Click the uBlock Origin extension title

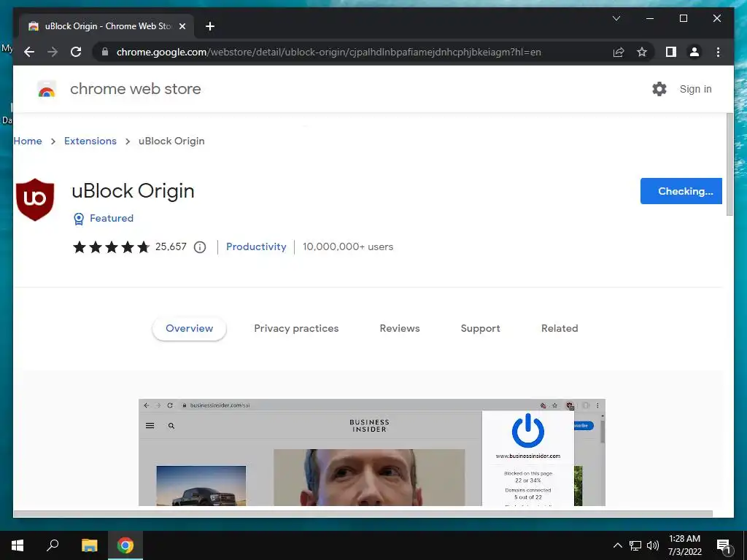pyautogui.click(x=133, y=191)
